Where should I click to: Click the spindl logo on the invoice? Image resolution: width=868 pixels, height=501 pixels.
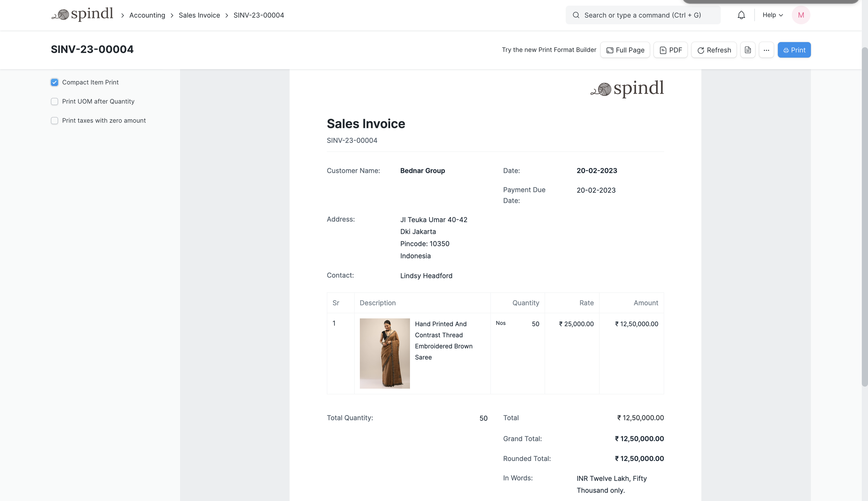[627, 88]
